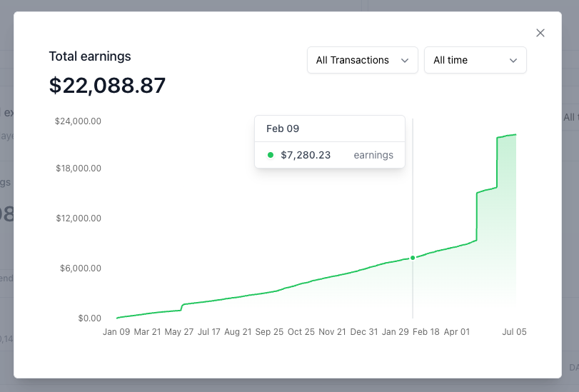The width and height of the screenshot is (579, 392).
Task: Click the Feb 09 tooltip header
Action: tap(283, 129)
